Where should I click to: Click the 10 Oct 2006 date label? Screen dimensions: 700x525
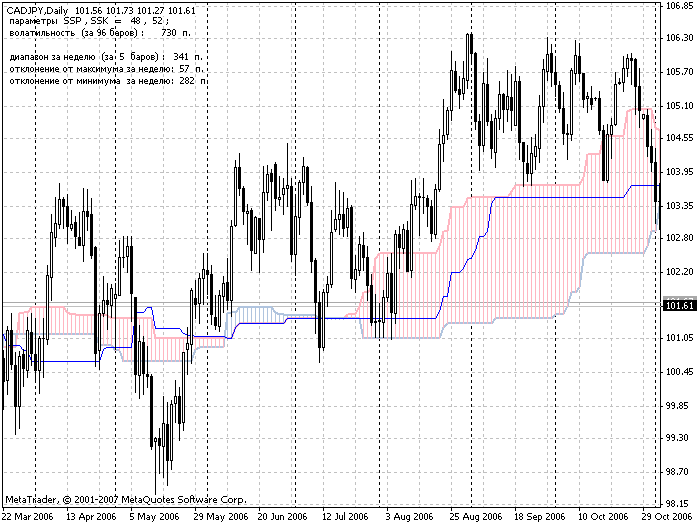(603, 517)
